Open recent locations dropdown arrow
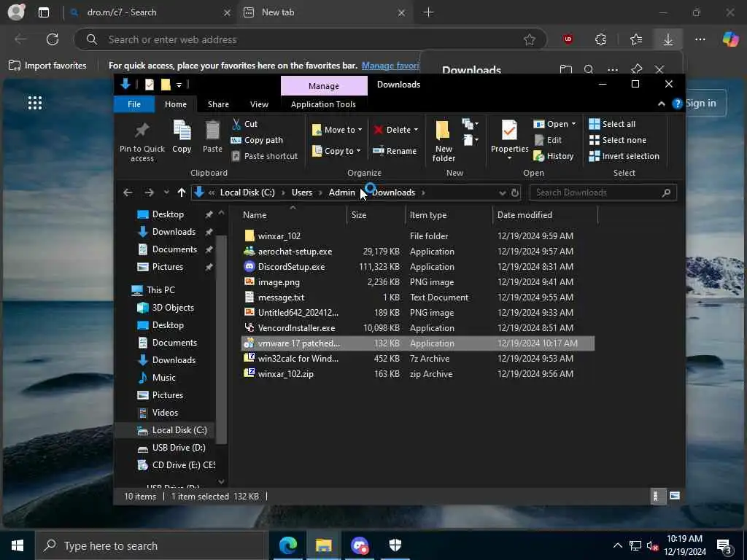The width and height of the screenshot is (747, 560). click(x=166, y=192)
